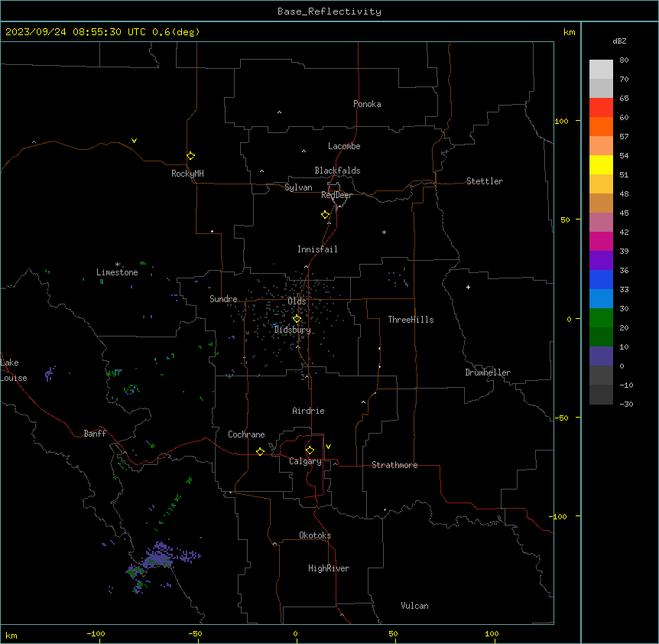Viewport: 659px width, 644px height.
Task: Click the Limestone map label
Action: coord(117,272)
